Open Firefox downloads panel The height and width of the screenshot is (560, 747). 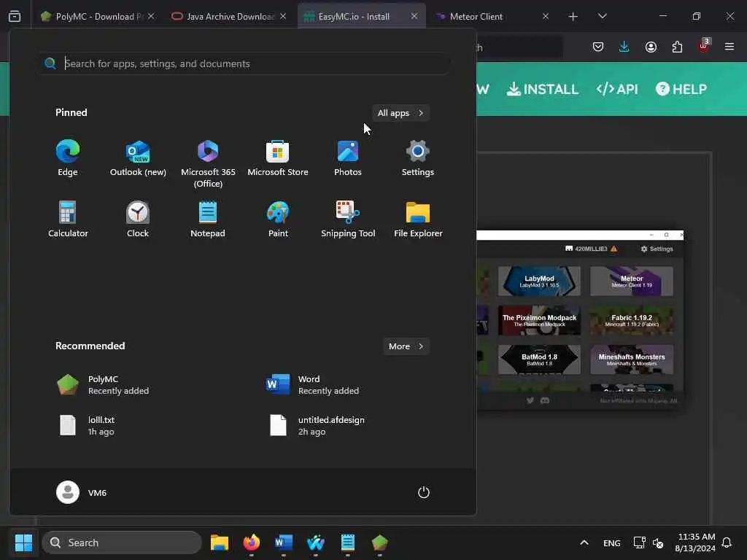(624, 47)
